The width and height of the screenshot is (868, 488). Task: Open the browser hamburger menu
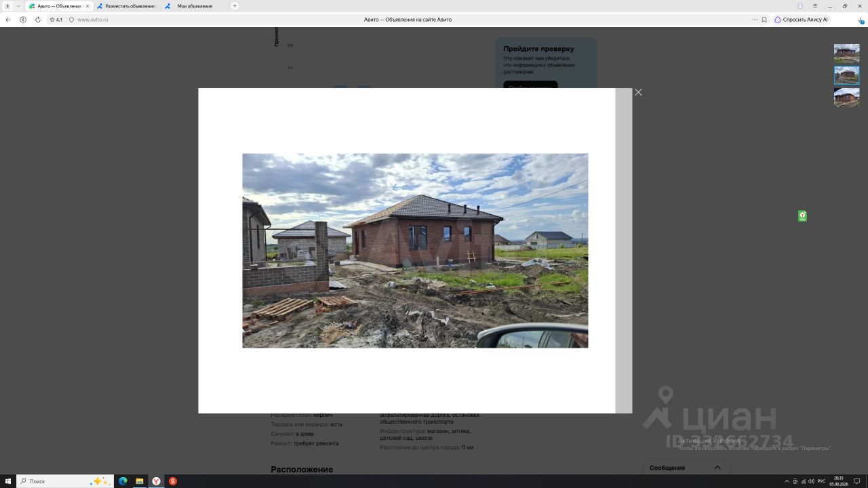[815, 6]
